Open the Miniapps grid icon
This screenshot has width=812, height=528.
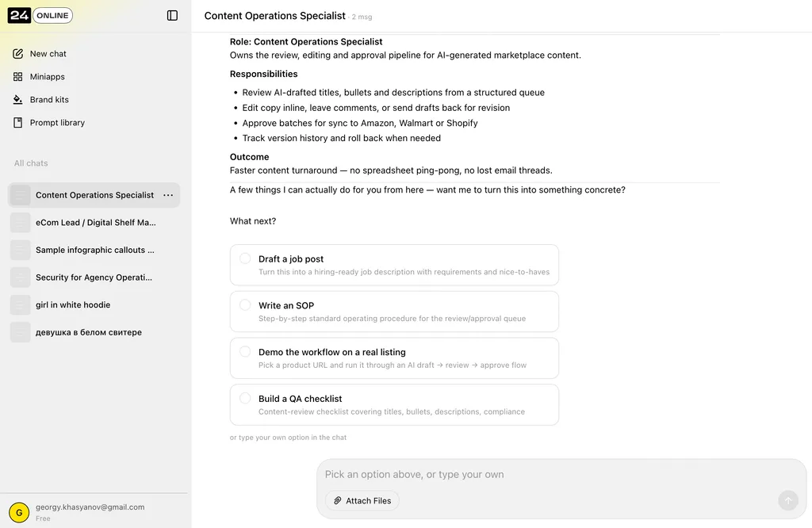tap(17, 77)
